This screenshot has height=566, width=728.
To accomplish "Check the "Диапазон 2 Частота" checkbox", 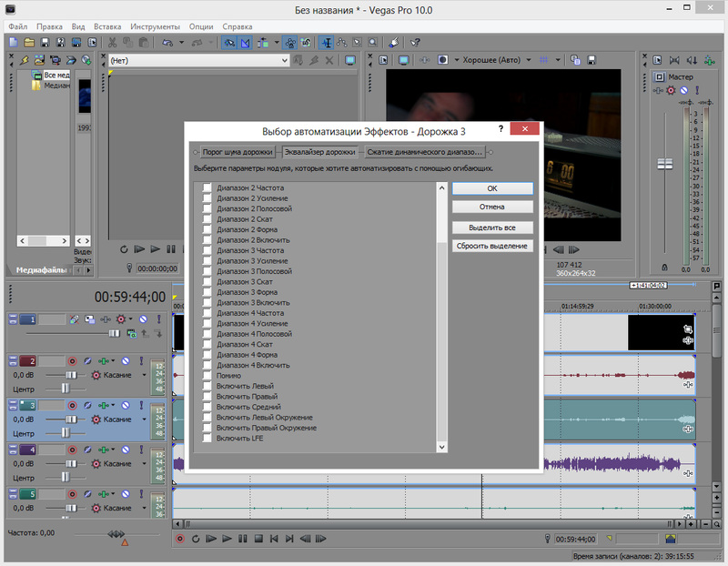I will point(207,188).
